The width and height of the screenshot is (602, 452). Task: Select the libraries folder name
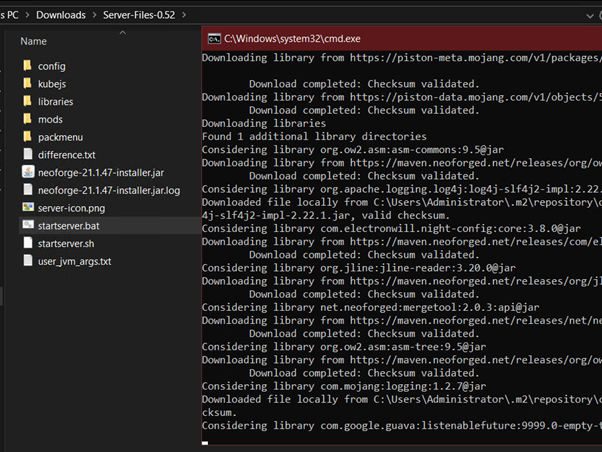tap(55, 102)
